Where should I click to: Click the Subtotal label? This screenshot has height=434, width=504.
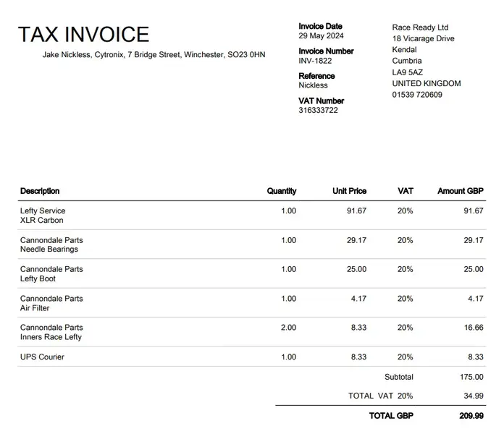tap(399, 377)
